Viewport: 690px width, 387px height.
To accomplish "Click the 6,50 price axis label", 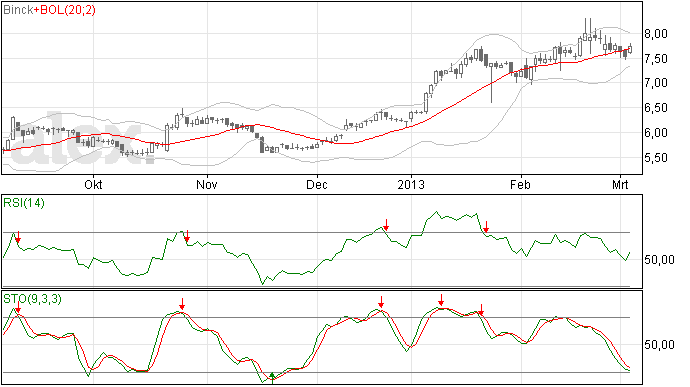I will [656, 108].
